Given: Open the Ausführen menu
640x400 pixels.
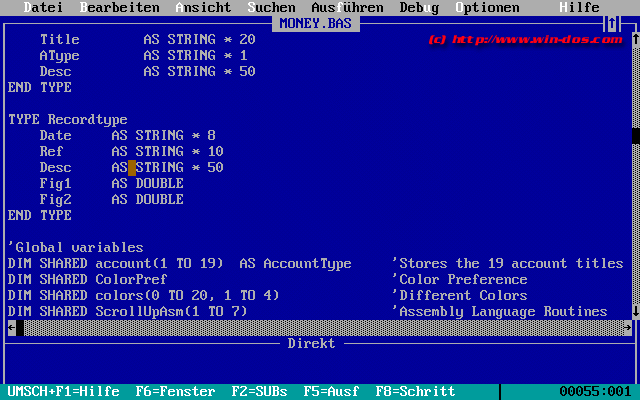Looking at the screenshot, I should 347,7.
